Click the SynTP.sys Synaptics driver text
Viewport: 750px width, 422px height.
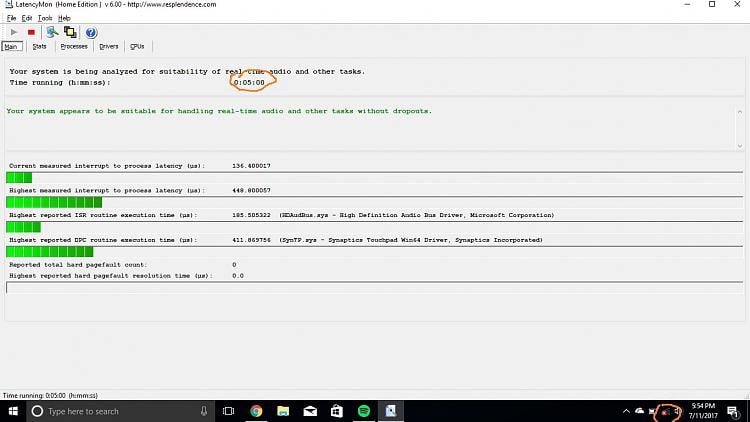[411, 240]
